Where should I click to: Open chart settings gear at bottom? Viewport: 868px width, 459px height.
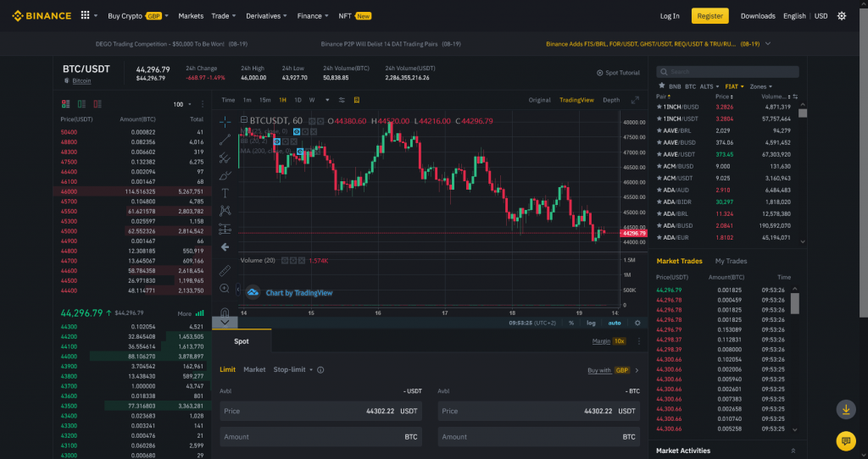tap(637, 323)
